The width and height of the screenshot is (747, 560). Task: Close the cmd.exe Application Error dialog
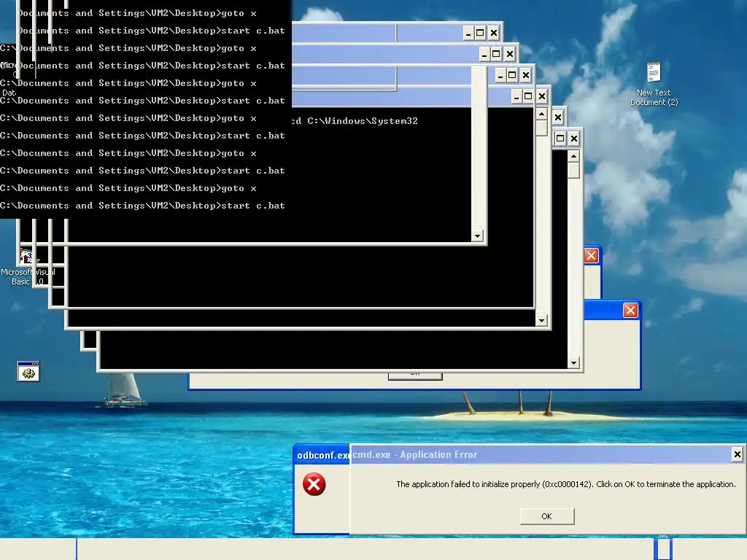[x=737, y=454]
